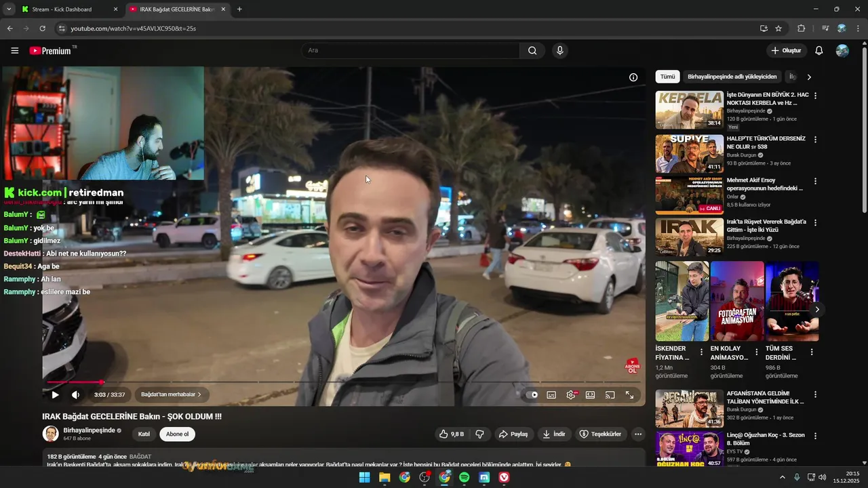Open options for AFGANİSTAN'A GELDİM video
The image size is (868, 488).
coord(815,394)
